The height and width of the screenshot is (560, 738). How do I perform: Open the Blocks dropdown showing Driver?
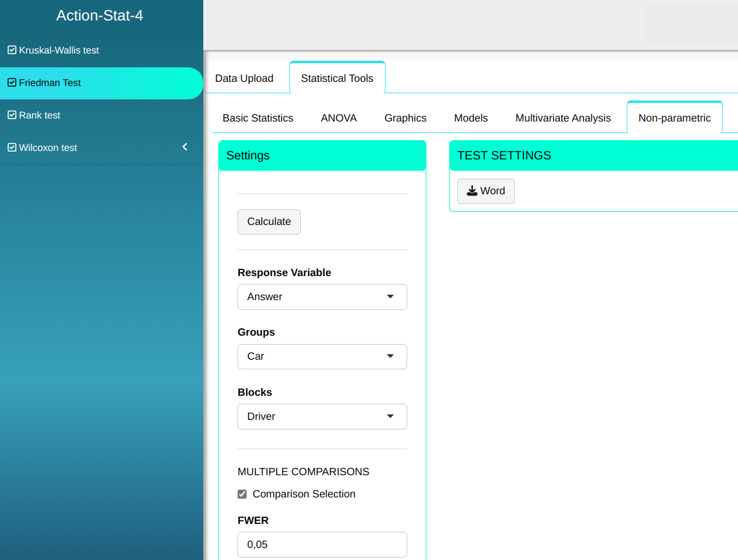point(322,417)
